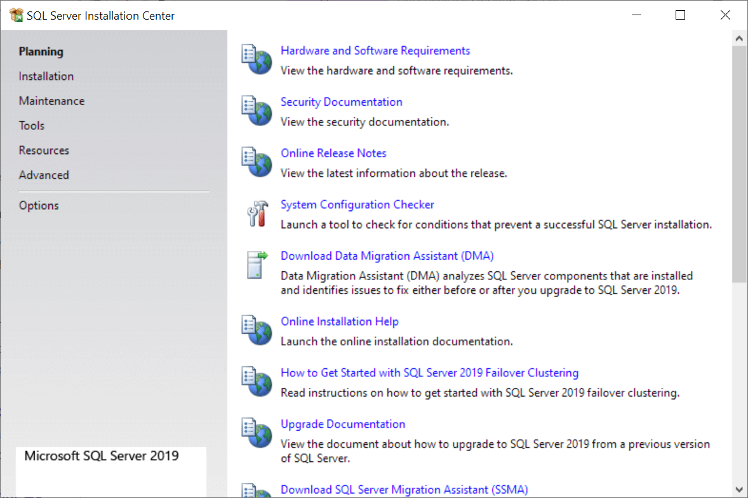Open Download Data Migration Assistant (DMA) link

point(387,256)
